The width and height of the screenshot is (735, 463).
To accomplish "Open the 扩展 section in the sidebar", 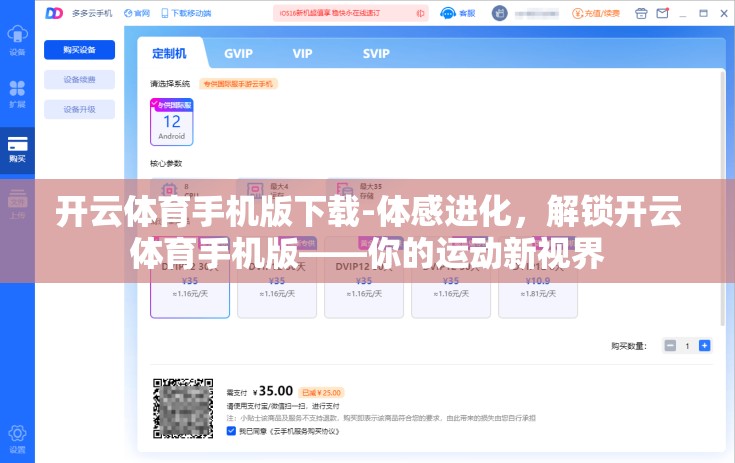I will tap(17, 94).
